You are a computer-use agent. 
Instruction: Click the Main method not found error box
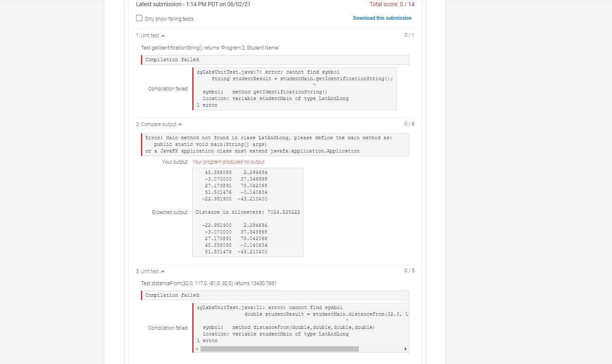pos(275,144)
